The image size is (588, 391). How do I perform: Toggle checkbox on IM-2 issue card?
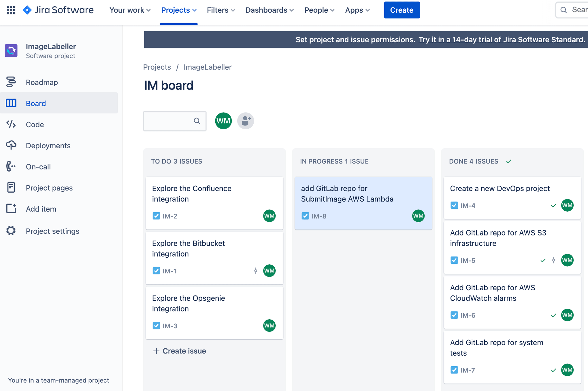(156, 216)
